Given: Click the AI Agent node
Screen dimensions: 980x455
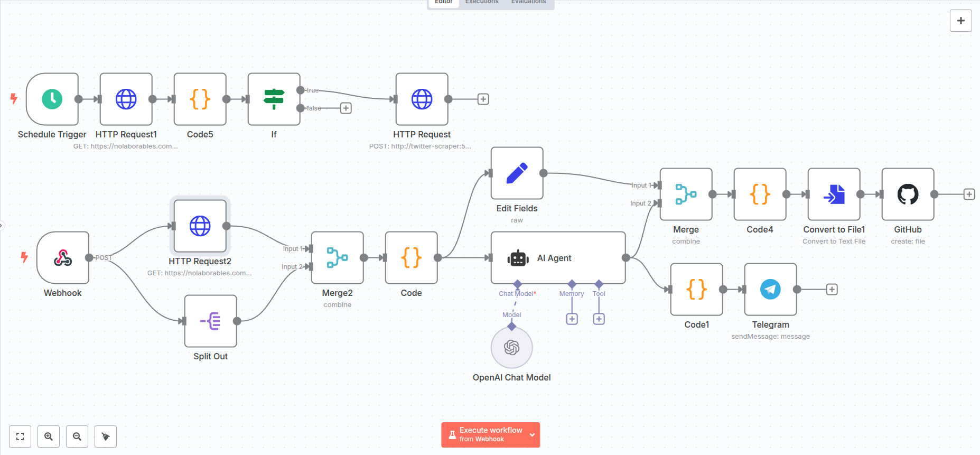Looking at the screenshot, I should coord(558,258).
